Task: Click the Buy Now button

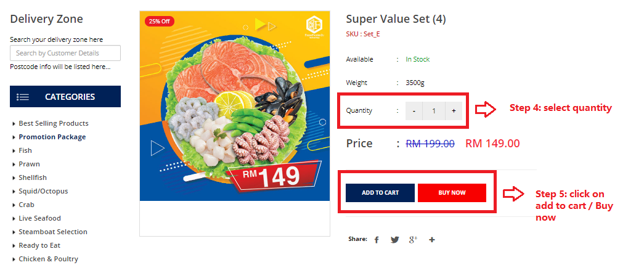Action: pos(452,193)
